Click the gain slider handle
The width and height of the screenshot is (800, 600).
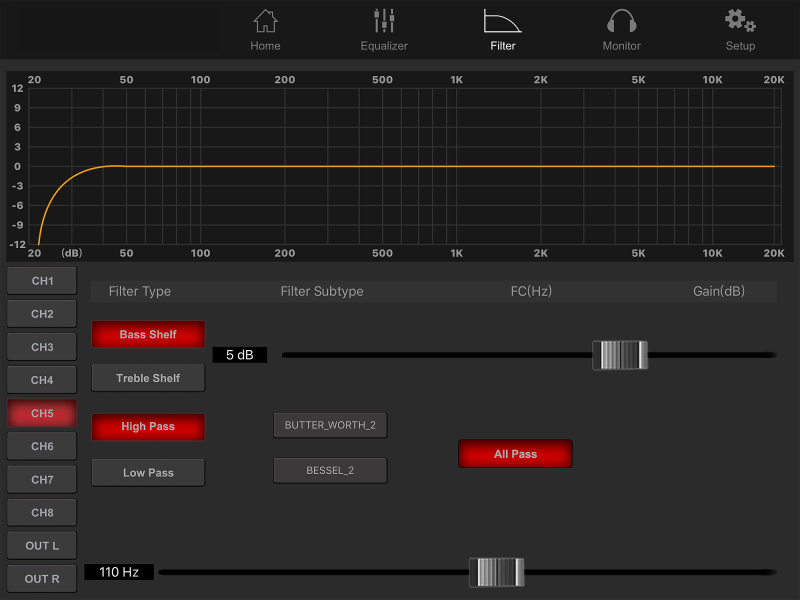(x=620, y=355)
